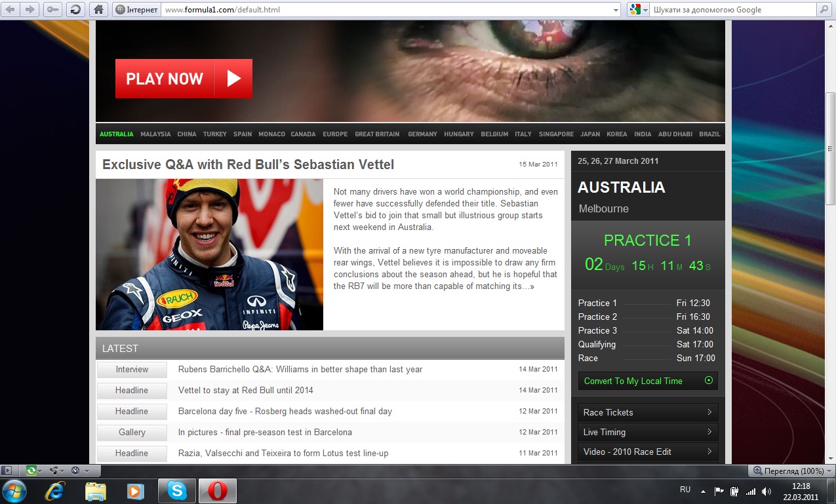Open In pictures final pre-season test gallery
The width and height of the screenshot is (836, 504).
(265, 433)
